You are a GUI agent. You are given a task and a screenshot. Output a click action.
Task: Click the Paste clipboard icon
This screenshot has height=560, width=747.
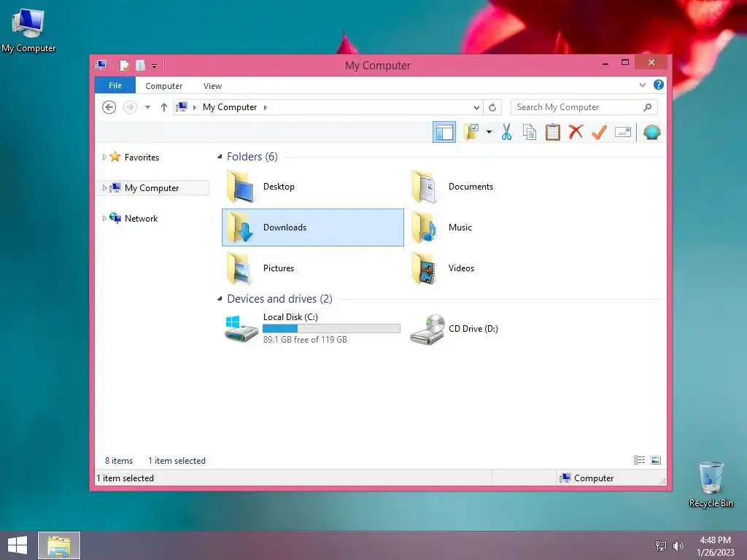pos(553,132)
